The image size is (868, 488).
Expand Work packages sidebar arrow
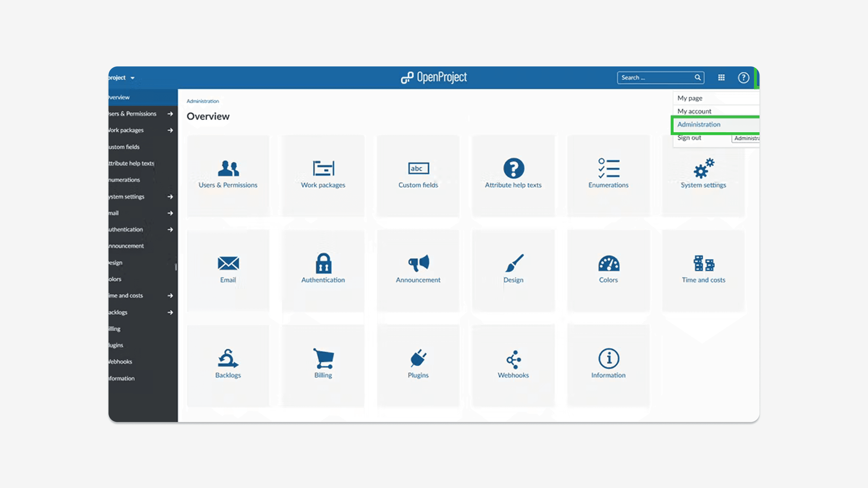tap(170, 130)
